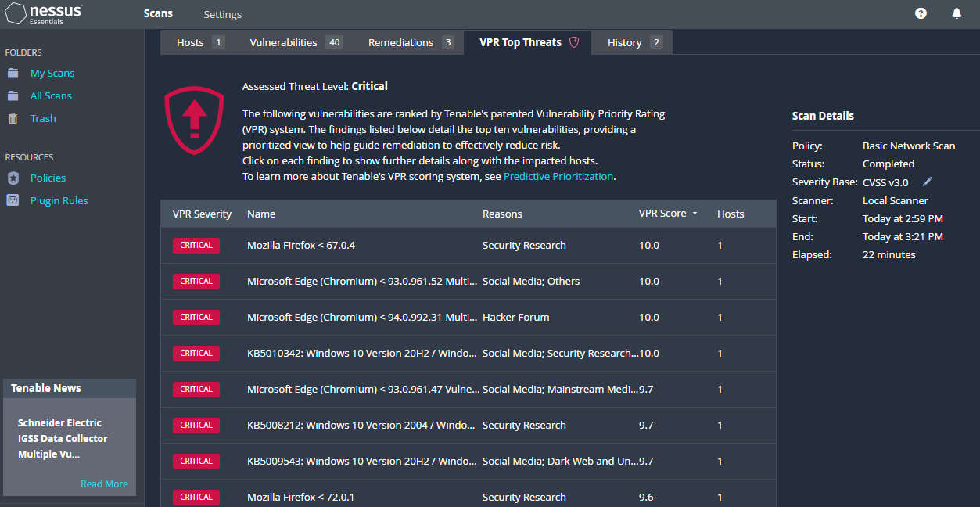Viewport: 980px width, 507px height.
Task: Click the My Scans folder icon
Action: [x=13, y=73]
